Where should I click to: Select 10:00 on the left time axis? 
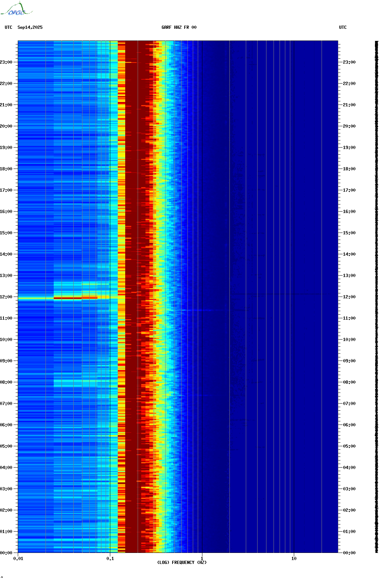(x=6, y=340)
